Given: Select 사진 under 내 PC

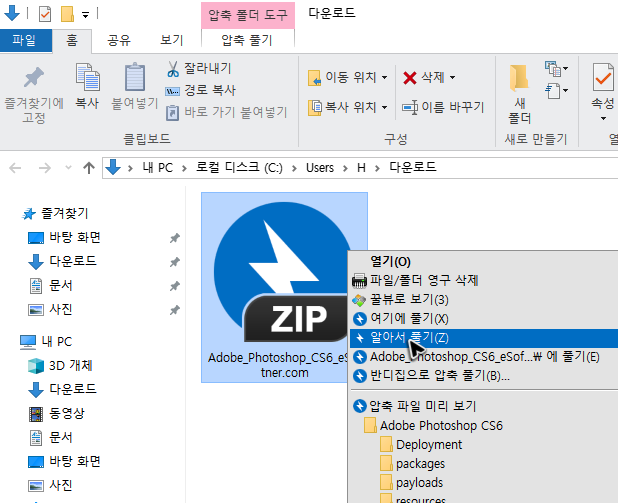Looking at the screenshot, I should click(51, 485).
